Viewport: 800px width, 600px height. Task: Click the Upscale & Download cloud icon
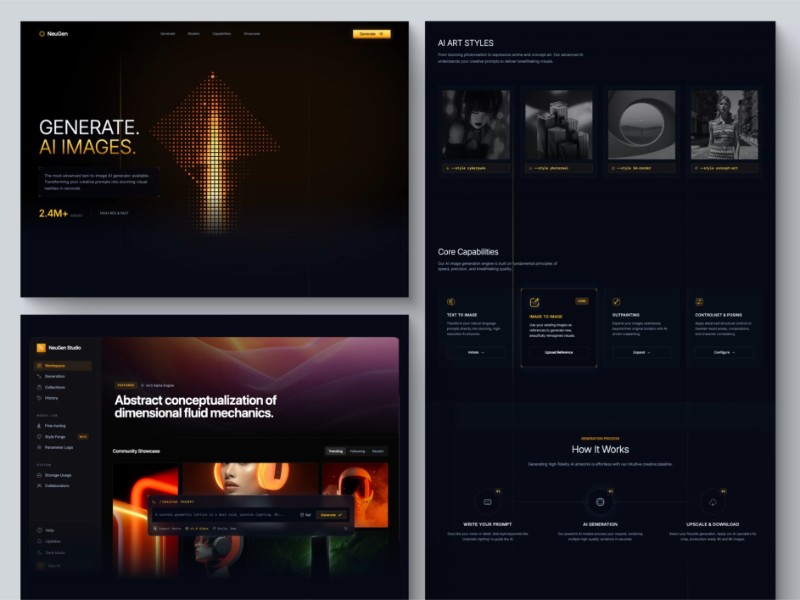(x=713, y=502)
